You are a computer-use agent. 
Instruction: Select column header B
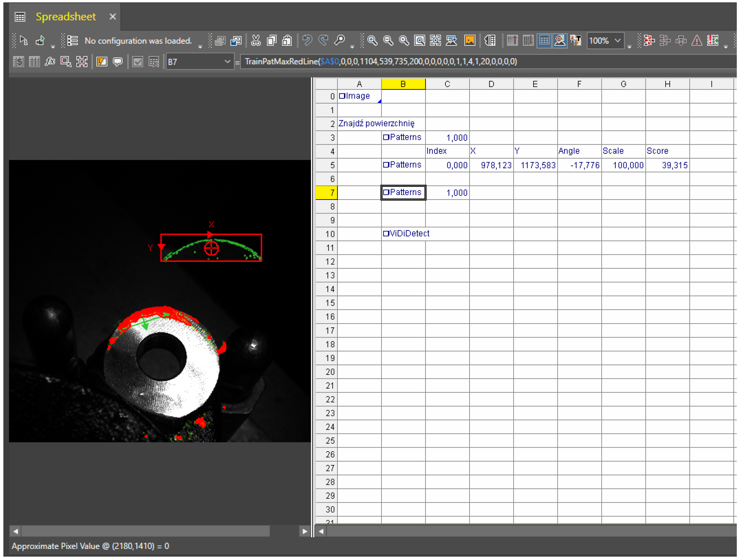point(403,84)
